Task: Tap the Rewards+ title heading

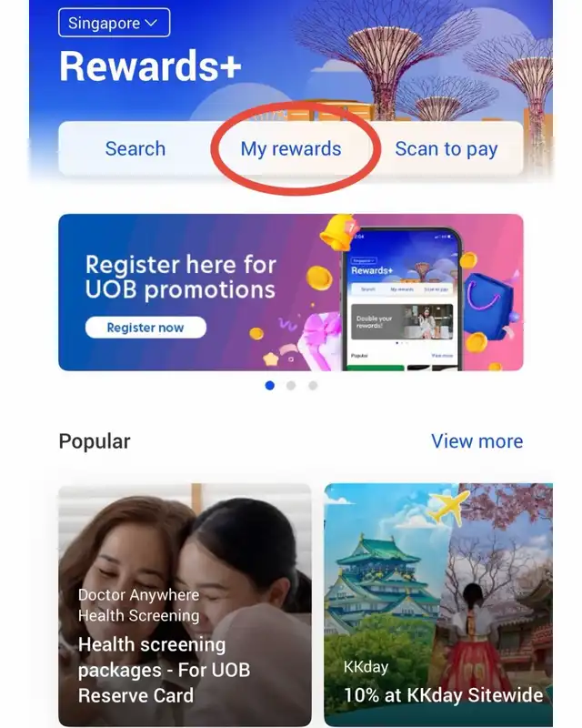Action: point(150,66)
